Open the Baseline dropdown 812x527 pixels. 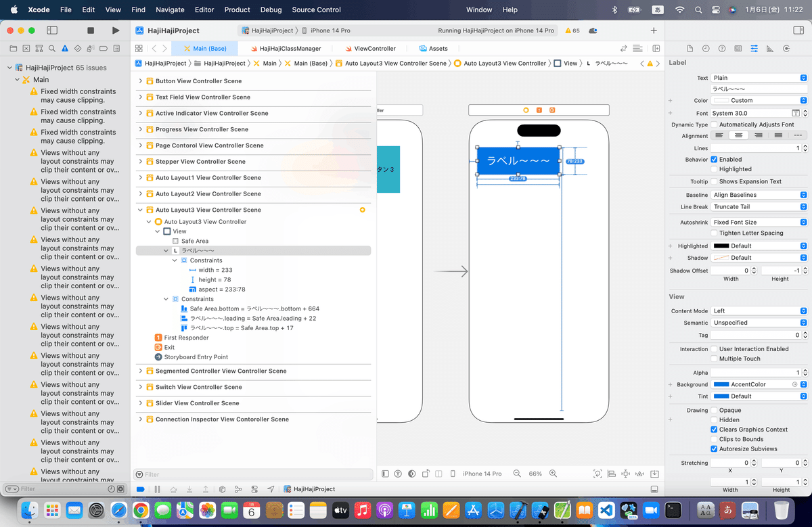pyautogui.click(x=759, y=195)
